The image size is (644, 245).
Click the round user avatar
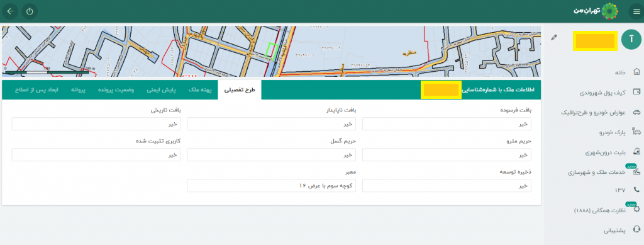pos(631,40)
